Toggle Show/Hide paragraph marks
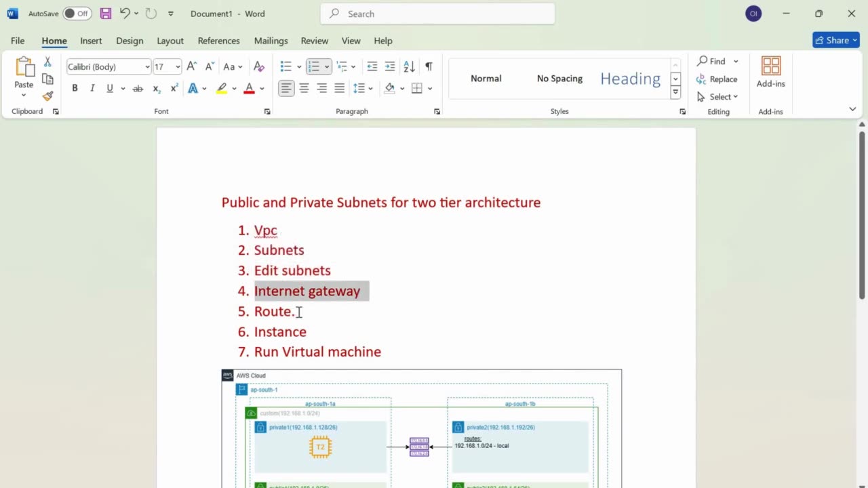 429,66
